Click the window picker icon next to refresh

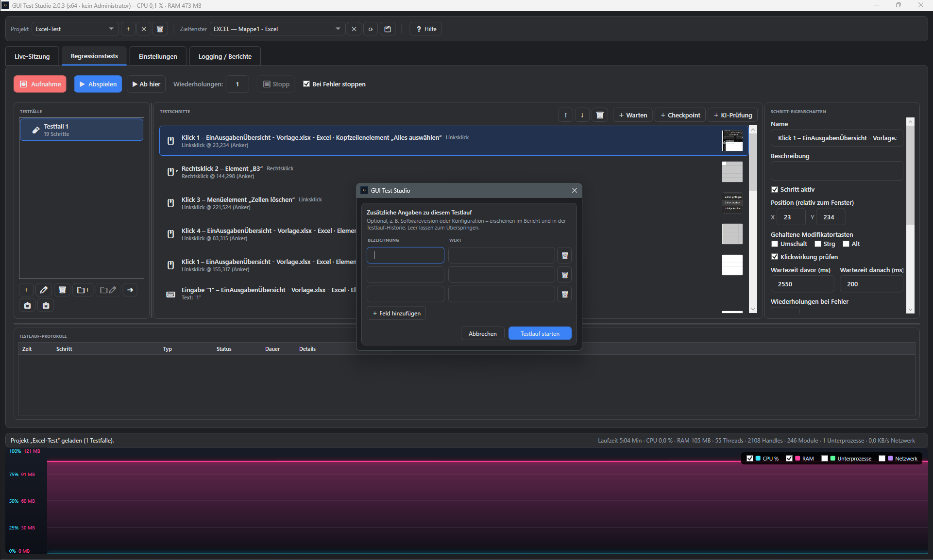pos(388,29)
